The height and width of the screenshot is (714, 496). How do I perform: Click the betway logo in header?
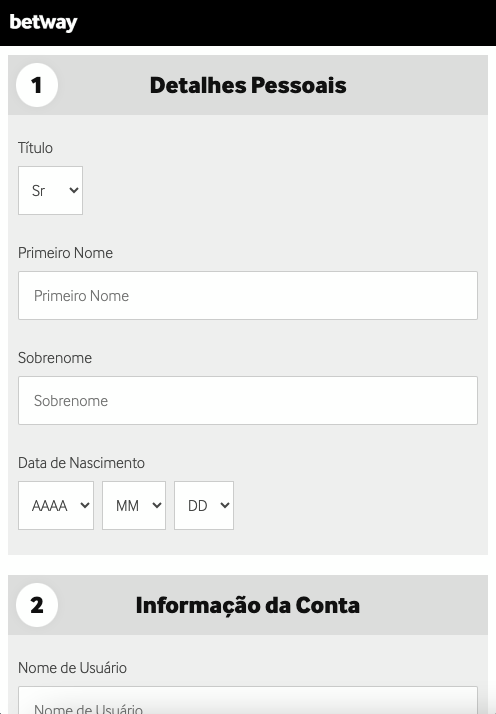[43, 22]
